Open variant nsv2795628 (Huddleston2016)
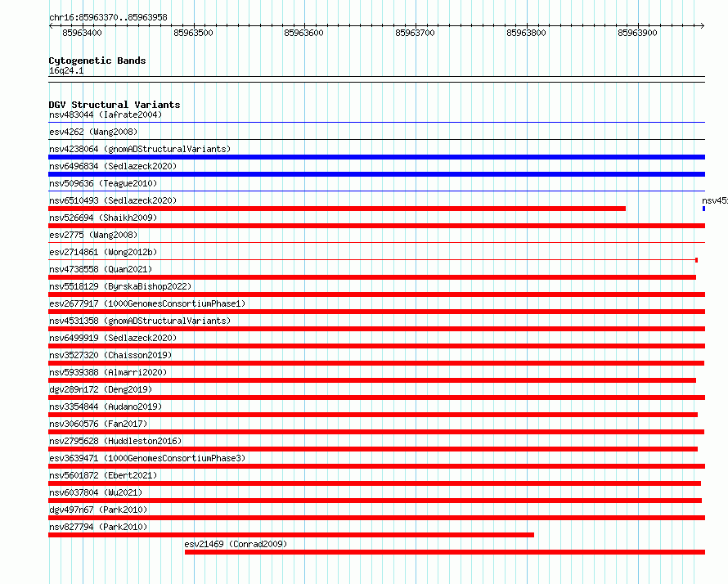Image resolution: width=728 pixels, height=584 pixels. 115,441
